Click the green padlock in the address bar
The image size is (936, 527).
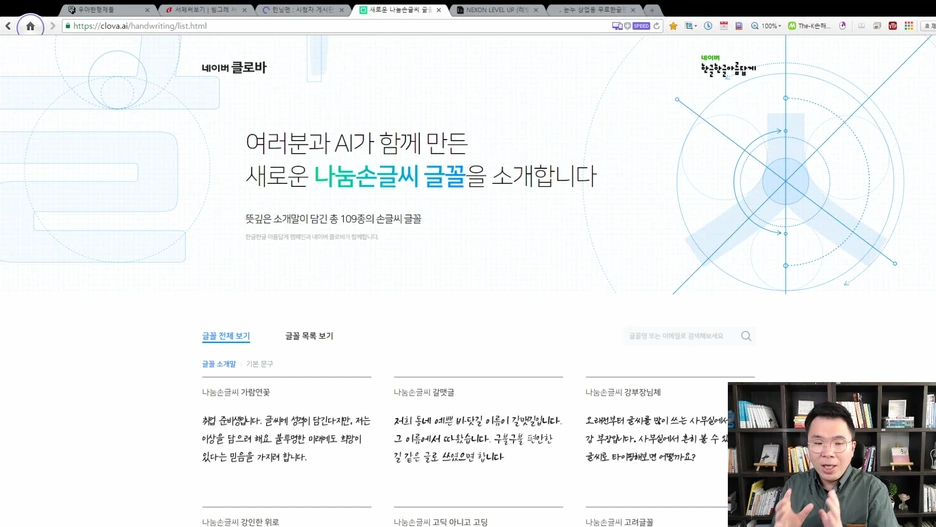(x=67, y=26)
